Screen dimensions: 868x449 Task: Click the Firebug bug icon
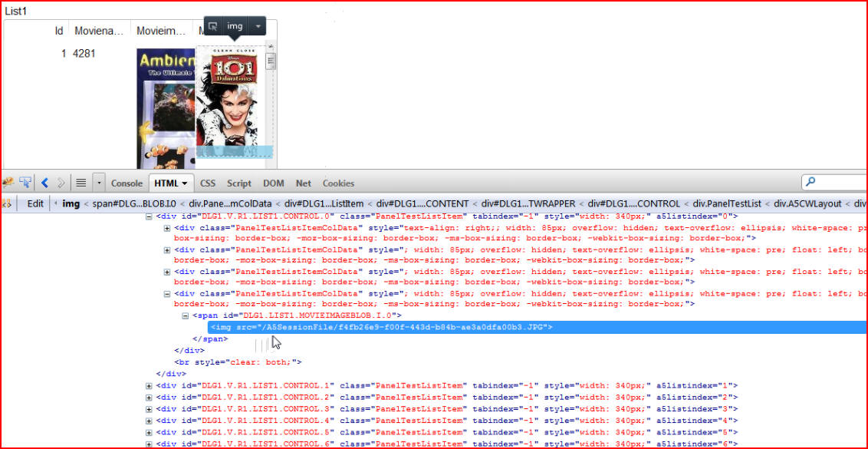8,183
